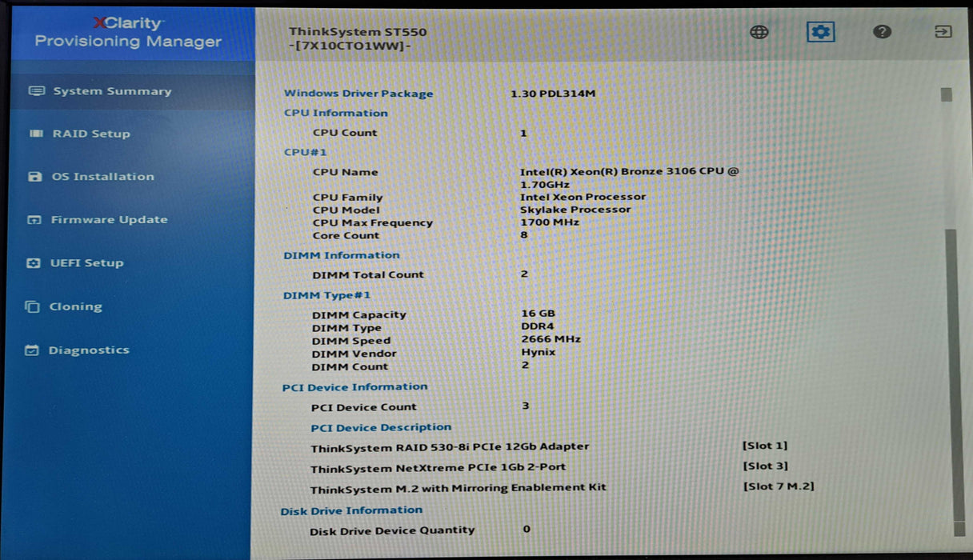Click the Intel Xeon Processor family value
The width and height of the screenshot is (973, 560).
coord(583,197)
